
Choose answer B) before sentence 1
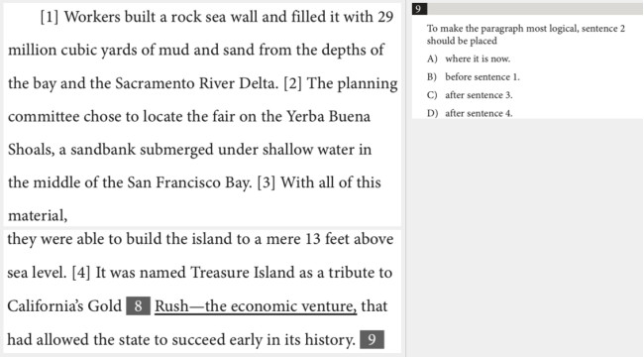click(x=474, y=77)
